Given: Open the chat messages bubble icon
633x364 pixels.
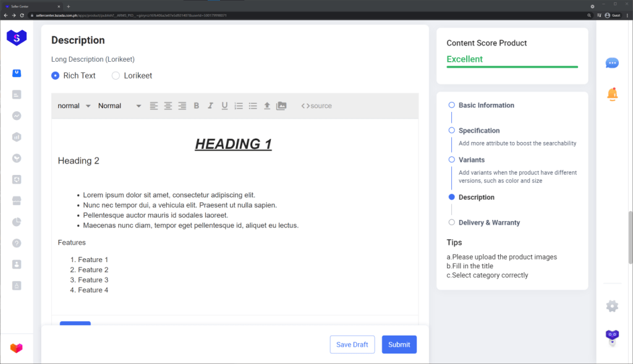Looking at the screenshot, I should tap(612, 63).
